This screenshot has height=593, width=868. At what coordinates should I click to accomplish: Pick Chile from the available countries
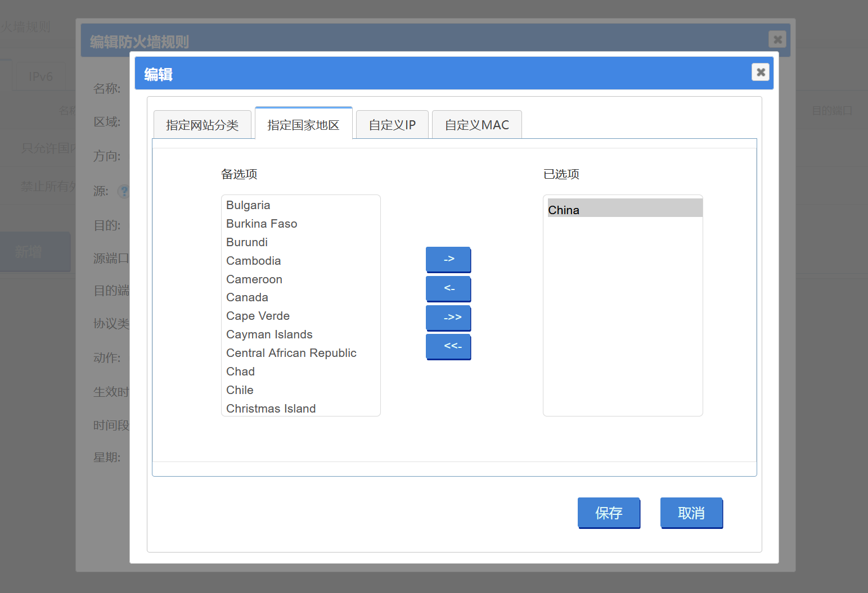pos(240,390)
